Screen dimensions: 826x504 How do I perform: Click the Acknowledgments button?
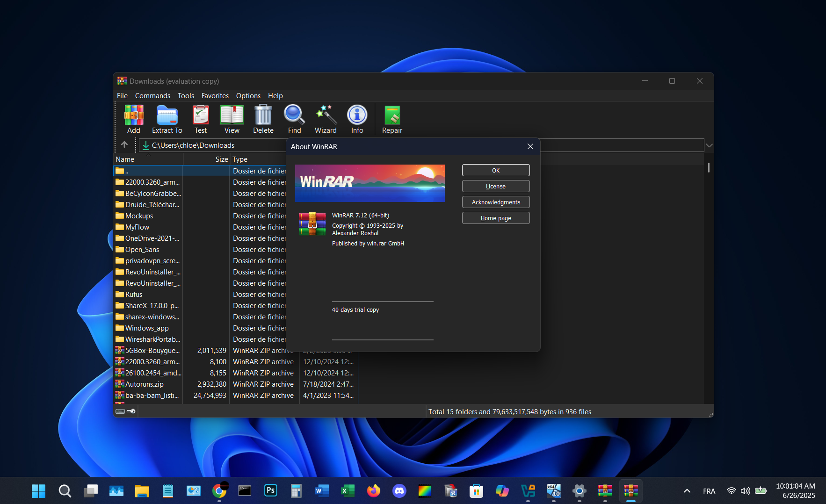(495, 202)
